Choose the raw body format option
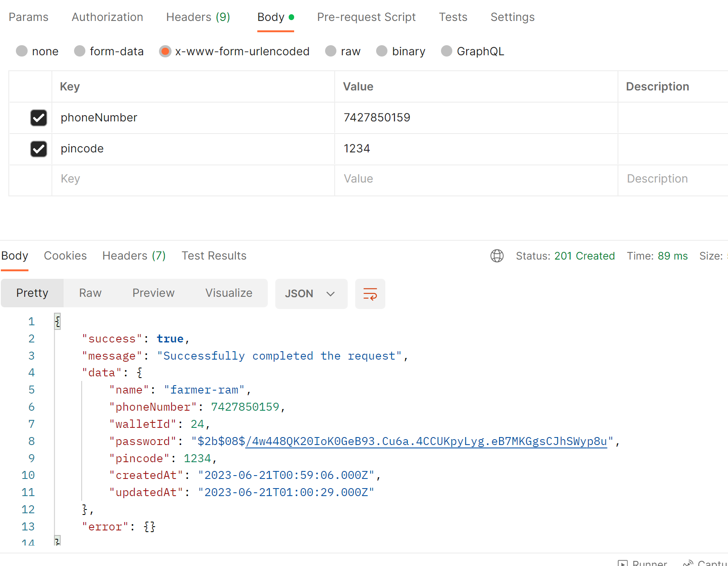 [331, 51]
